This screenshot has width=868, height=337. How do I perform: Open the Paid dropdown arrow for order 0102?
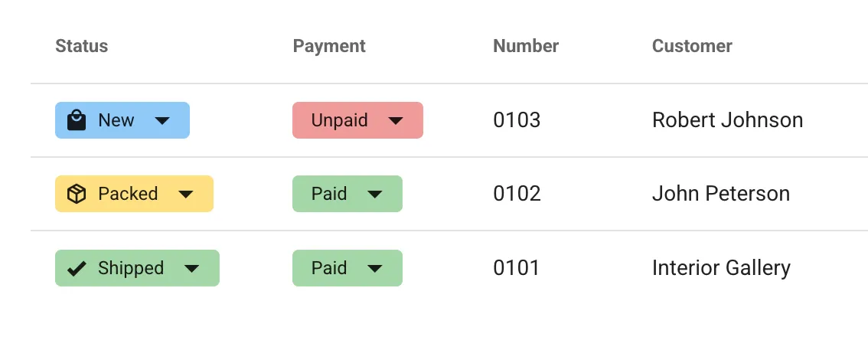pyautogui.click(x=375, y=195)
